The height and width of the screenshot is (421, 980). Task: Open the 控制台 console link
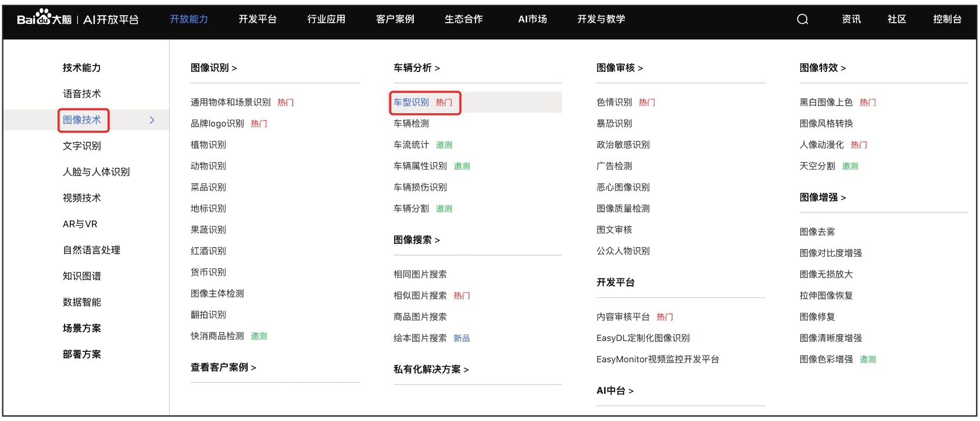(x=947, y=19)
